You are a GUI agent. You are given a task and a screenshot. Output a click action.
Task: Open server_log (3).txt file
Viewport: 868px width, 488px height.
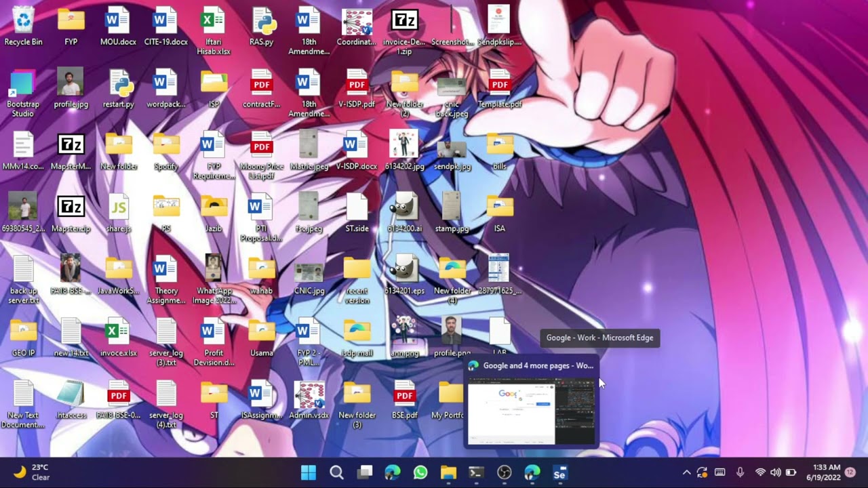166,343
